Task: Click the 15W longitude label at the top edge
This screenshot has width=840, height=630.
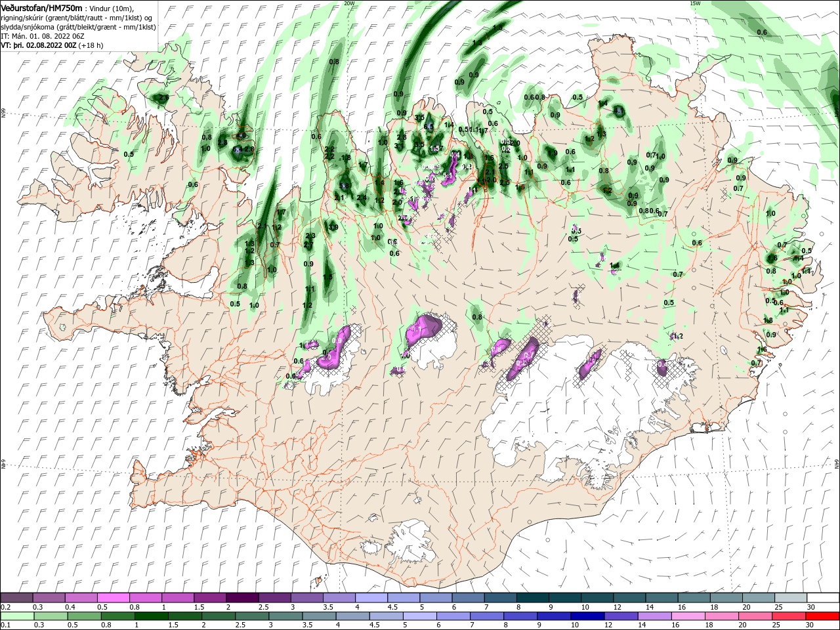Action: [695, 3]
